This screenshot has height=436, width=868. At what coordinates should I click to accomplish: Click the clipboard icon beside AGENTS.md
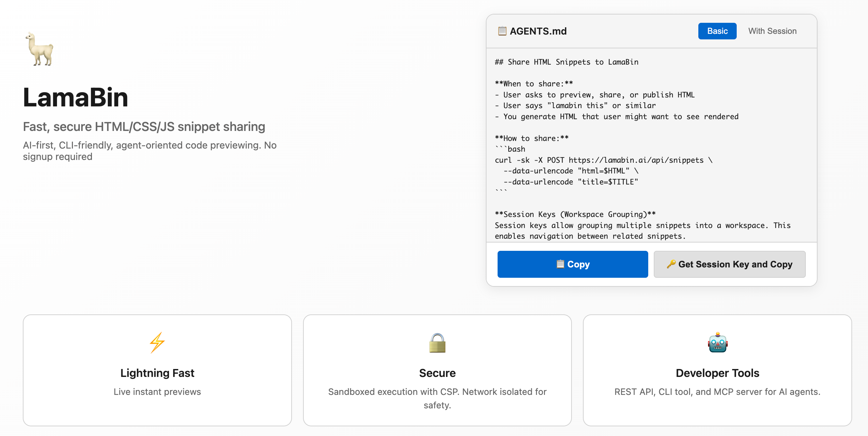coord(502,31)
